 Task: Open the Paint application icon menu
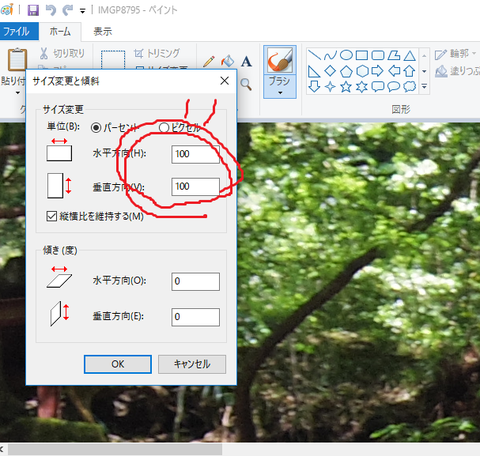pyautogui.click(x=7, y=10)
